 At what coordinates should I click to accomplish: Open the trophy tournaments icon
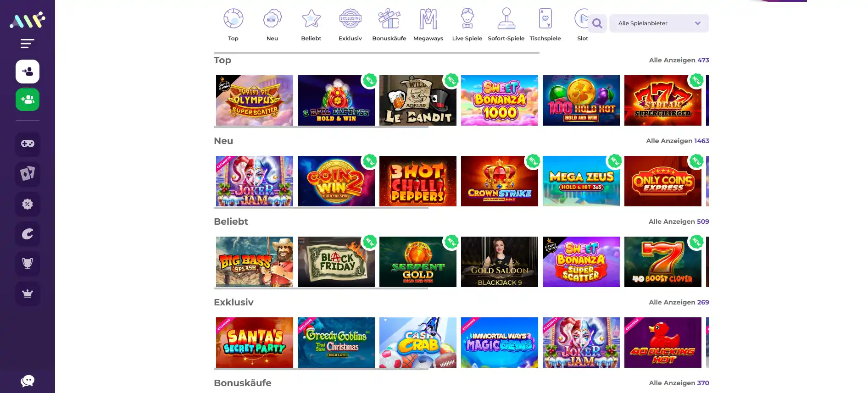click(28, 264)
